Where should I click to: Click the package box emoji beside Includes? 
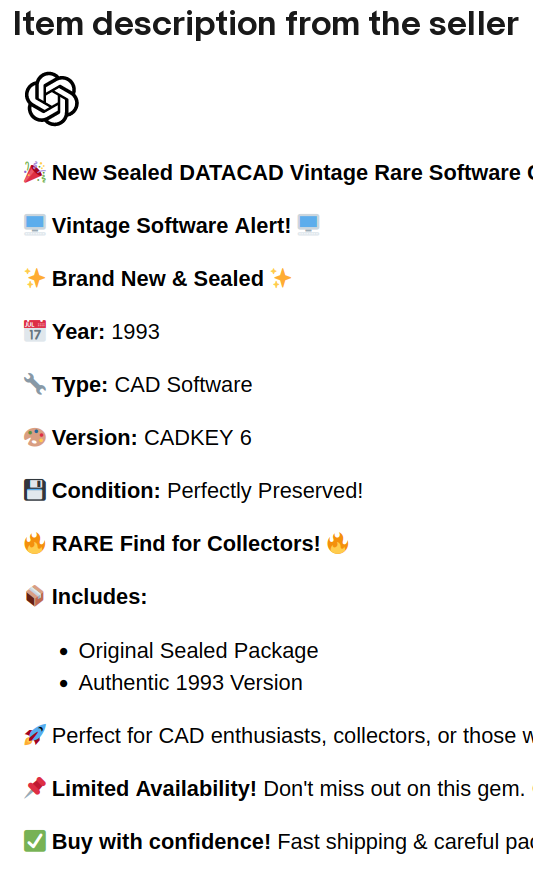click(x=35, y=596)
